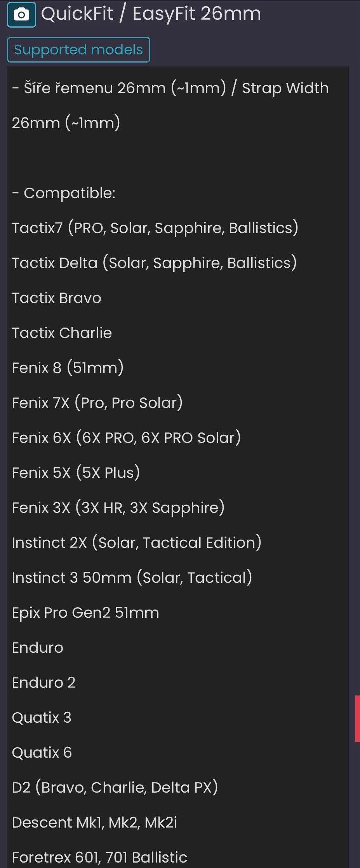Select the Fenix 8 (51mm) entry

[x=68, y=368]
